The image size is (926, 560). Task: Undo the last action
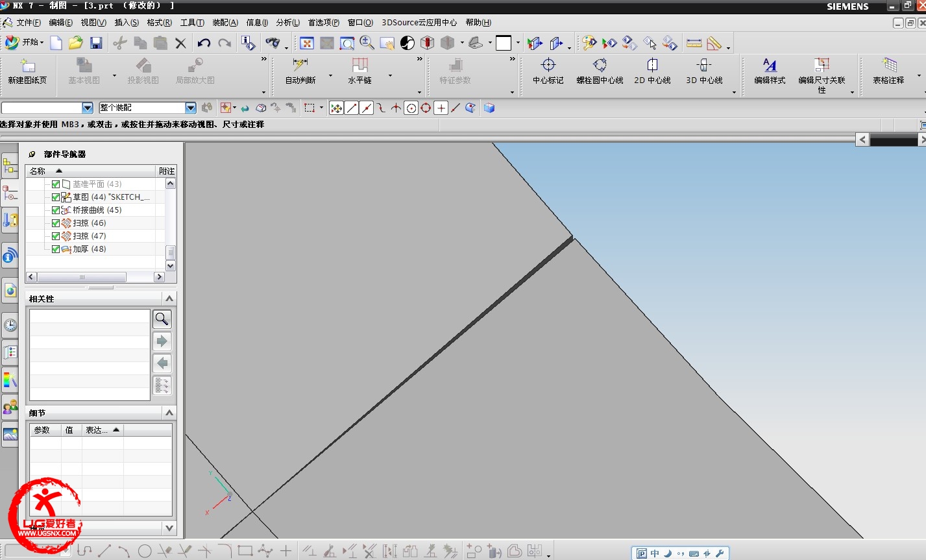coord(204,43)
